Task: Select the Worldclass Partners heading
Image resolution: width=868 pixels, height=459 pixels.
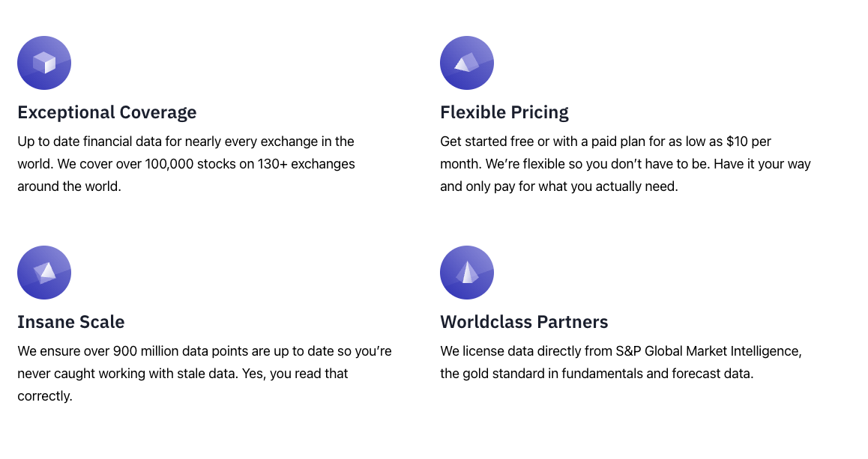Action: click(524, 322)
